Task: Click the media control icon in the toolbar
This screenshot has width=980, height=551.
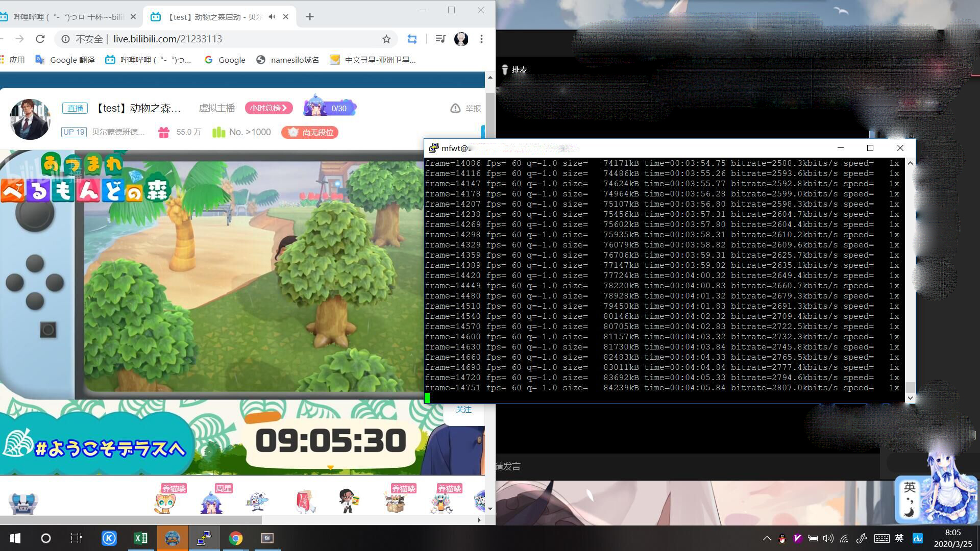Action: click(440, 39)
